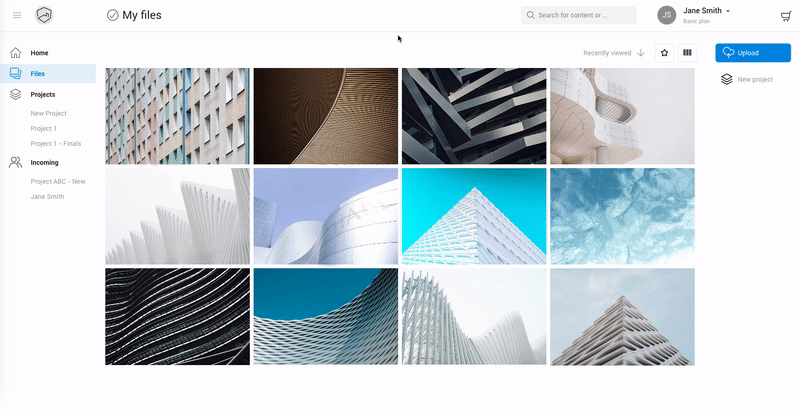Open the white fins structure thumbnail
The height and width of the screenshot is (409, 800).
click(x=178, y=216)
